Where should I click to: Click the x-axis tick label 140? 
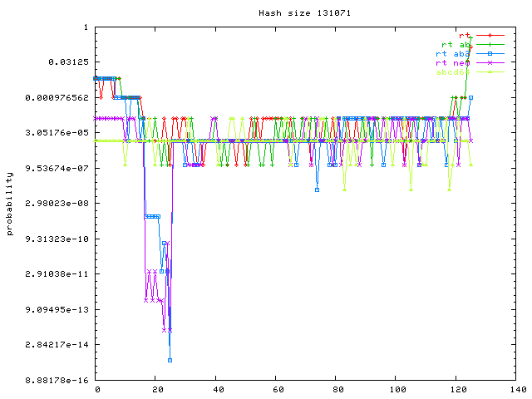click(x=517, y=389)
